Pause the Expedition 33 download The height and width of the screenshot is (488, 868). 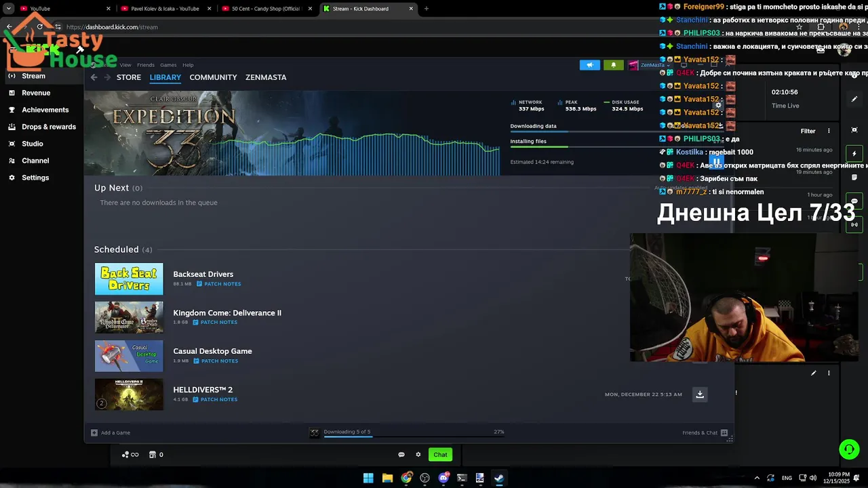(716, 163)
